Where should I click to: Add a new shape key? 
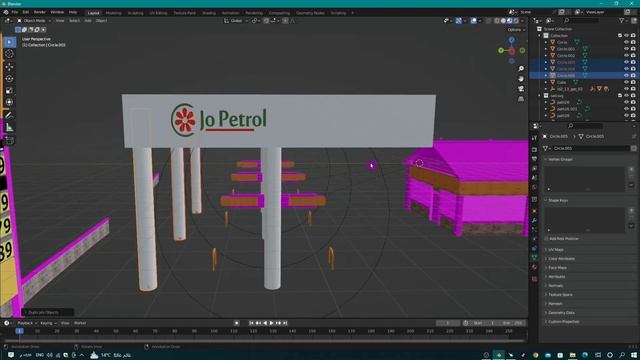(x=631, y=211)
